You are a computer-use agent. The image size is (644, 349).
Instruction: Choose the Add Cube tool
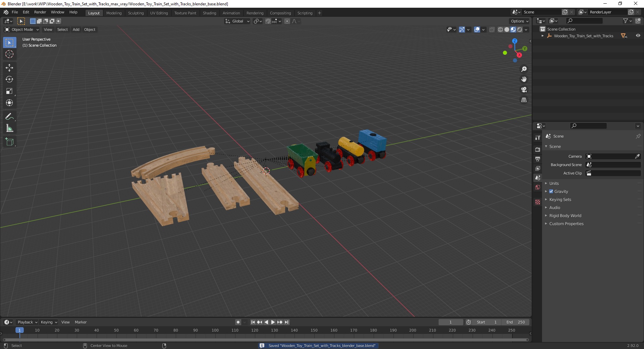click(9, 142)
